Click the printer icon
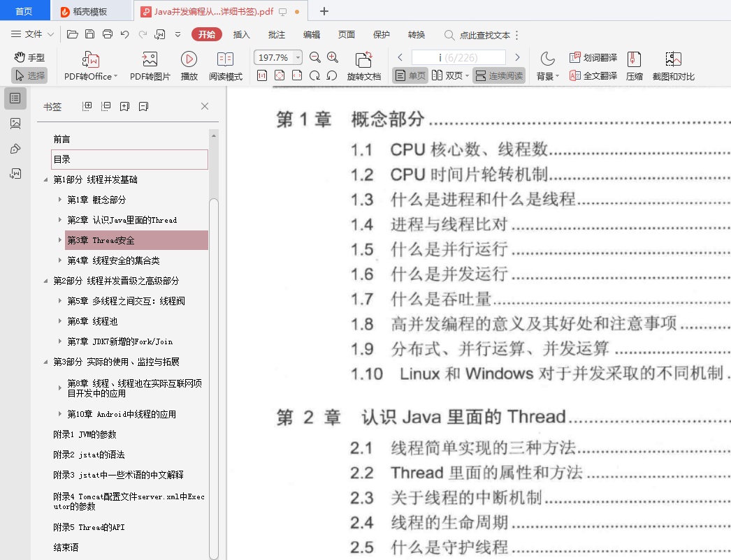731x560 pixels. pos(108,34)
